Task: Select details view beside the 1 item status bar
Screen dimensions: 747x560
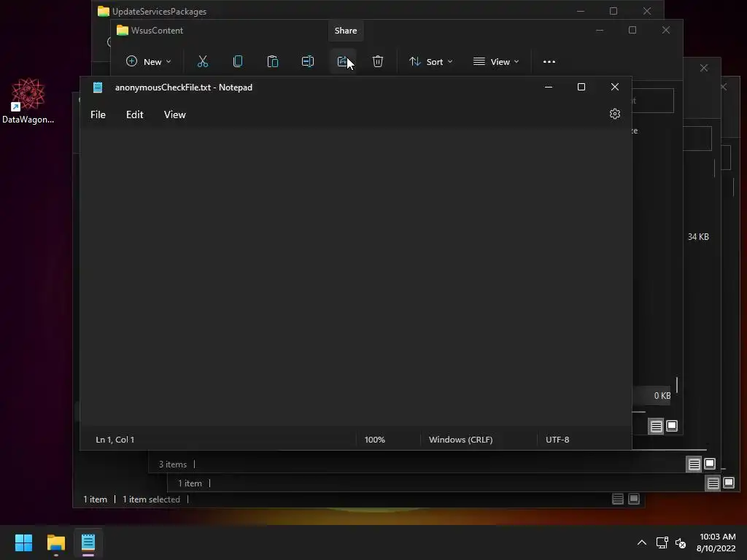Action: coord(713,483)
